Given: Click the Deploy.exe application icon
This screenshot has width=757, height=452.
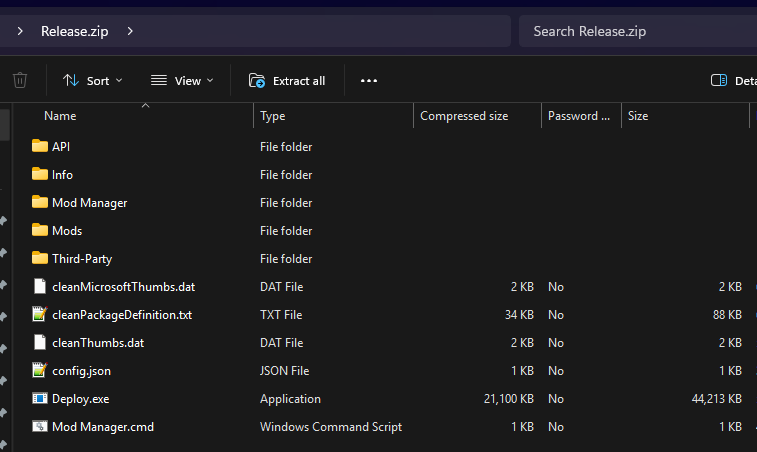Looking at the screenshot, I should point(40,398).
